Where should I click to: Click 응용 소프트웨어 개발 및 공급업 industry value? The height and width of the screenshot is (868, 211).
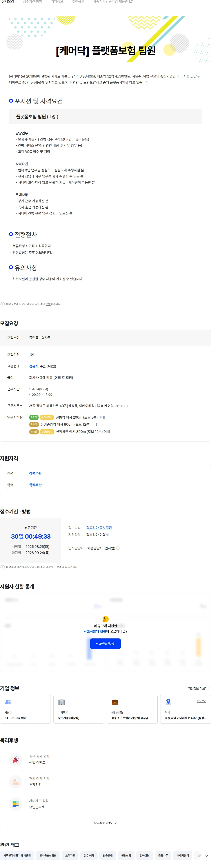tap(130, 718)
